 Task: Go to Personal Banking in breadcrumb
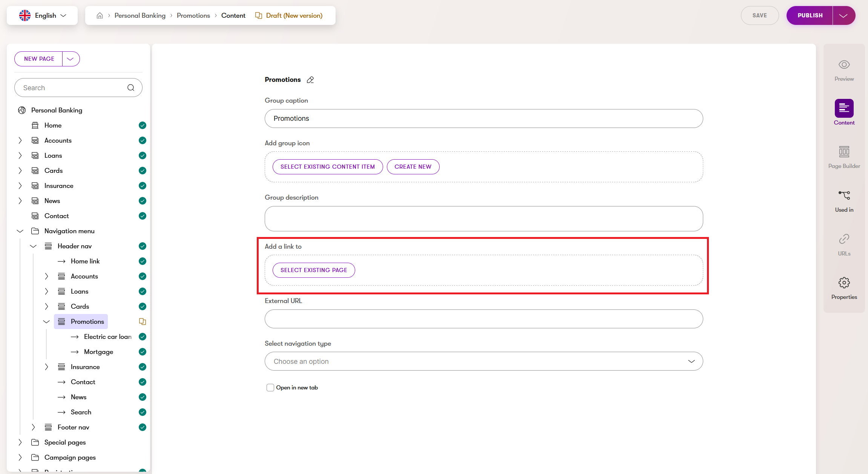(x=140, y=15)
